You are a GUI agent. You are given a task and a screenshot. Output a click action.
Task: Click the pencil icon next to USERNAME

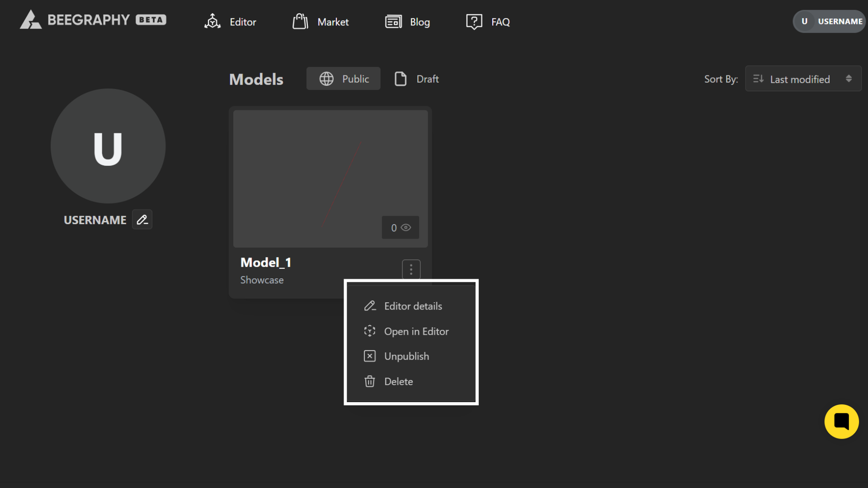pyautogui.click(x=142, y=220)
